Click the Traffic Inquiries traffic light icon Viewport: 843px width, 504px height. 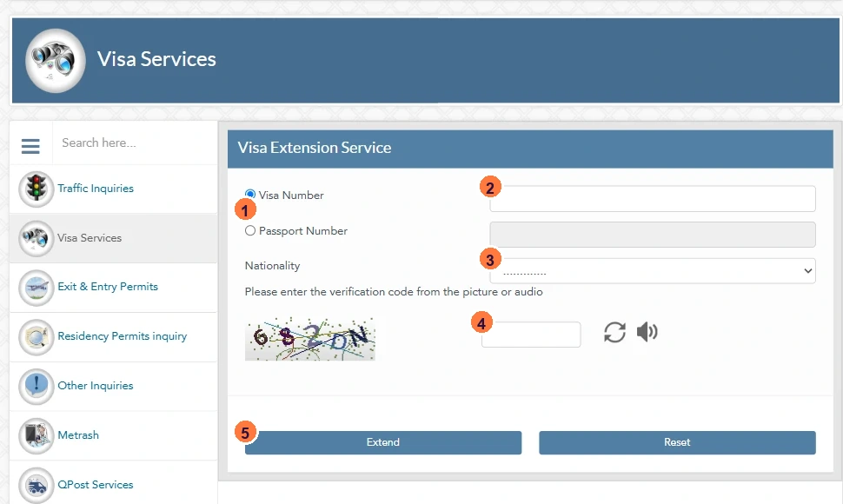[x=36, y=189]
